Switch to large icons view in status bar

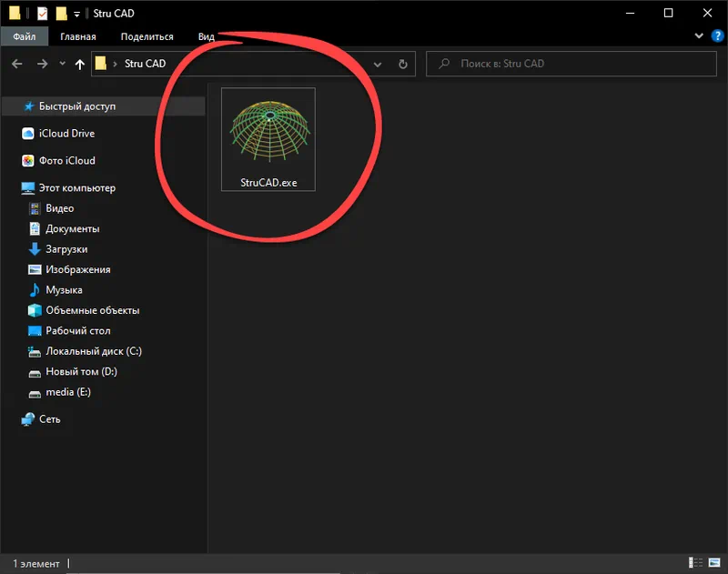[x=714, y=563]
